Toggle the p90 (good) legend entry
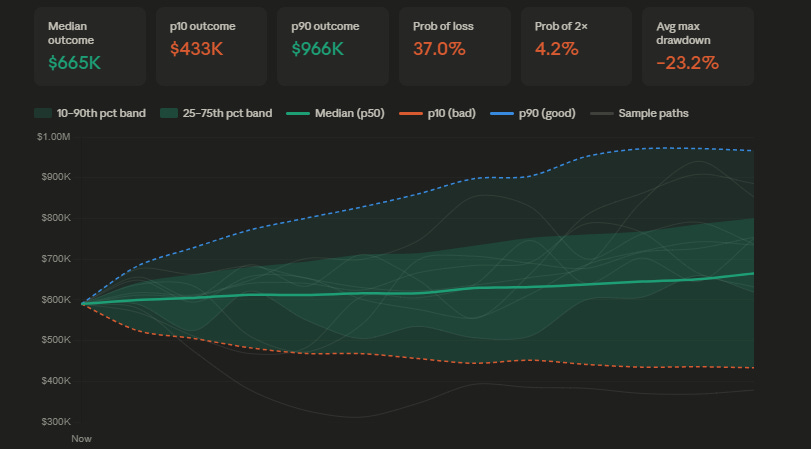811x449 pixels. click(x=533, y=113)
